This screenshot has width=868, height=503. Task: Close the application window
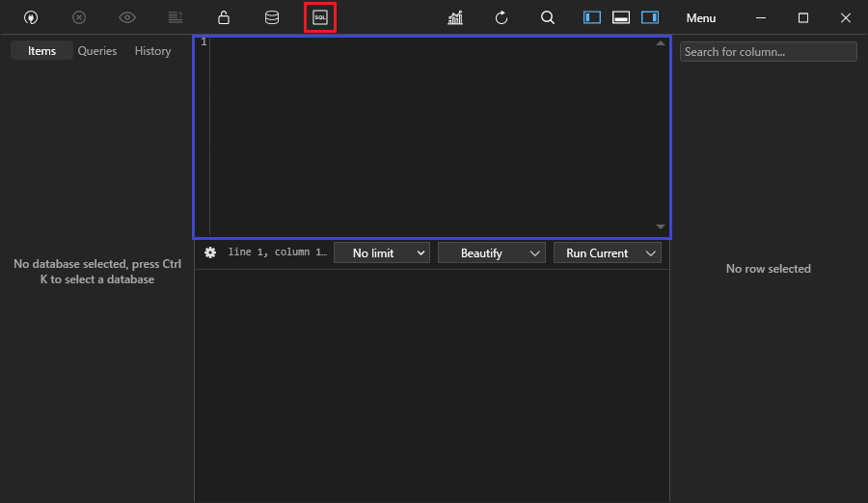coord(845,17)
